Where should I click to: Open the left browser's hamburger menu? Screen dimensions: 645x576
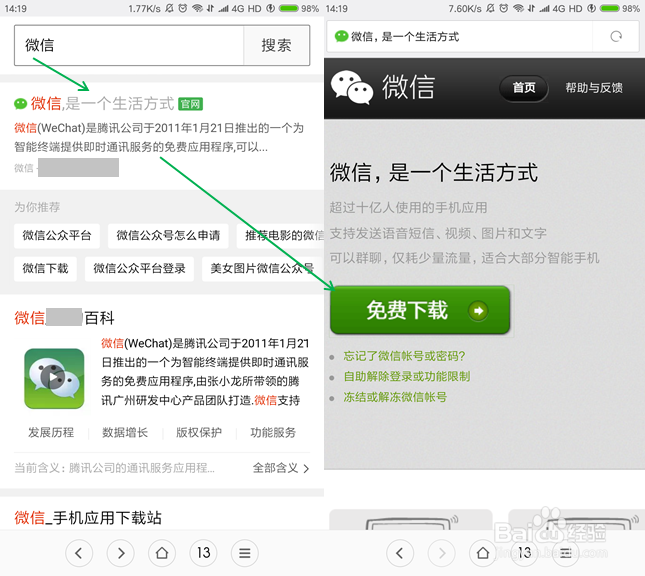pyautogui.click(x=245, y=553)
